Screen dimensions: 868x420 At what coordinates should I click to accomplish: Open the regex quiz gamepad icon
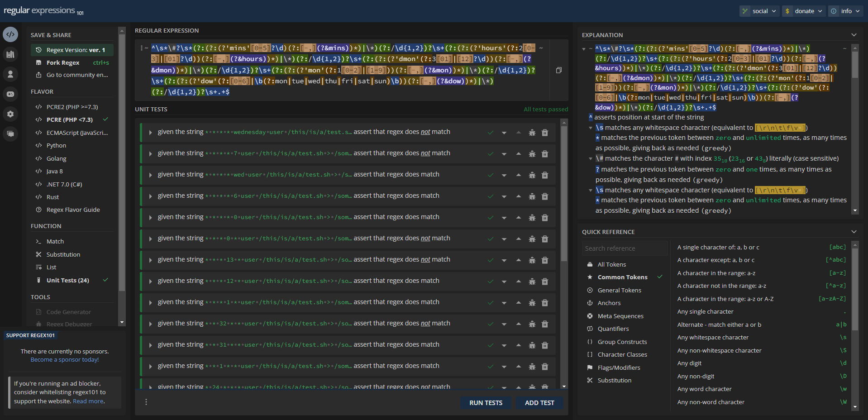tap(10, 94)
